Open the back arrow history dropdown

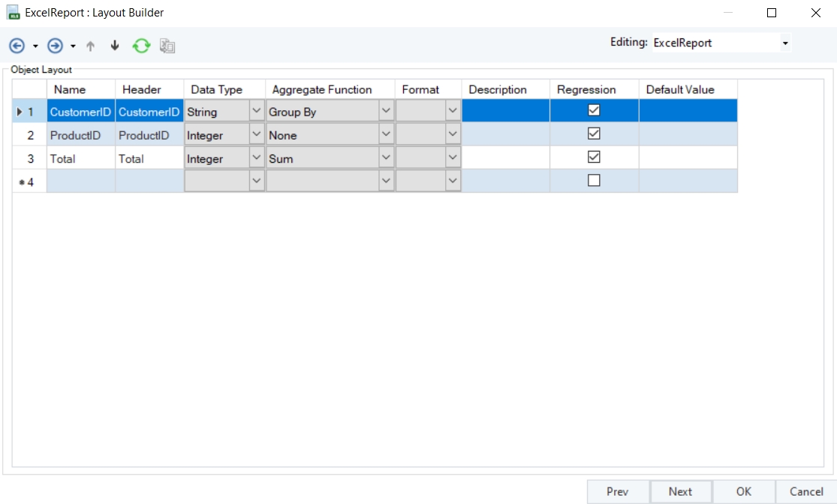click(x=35, y=46)
